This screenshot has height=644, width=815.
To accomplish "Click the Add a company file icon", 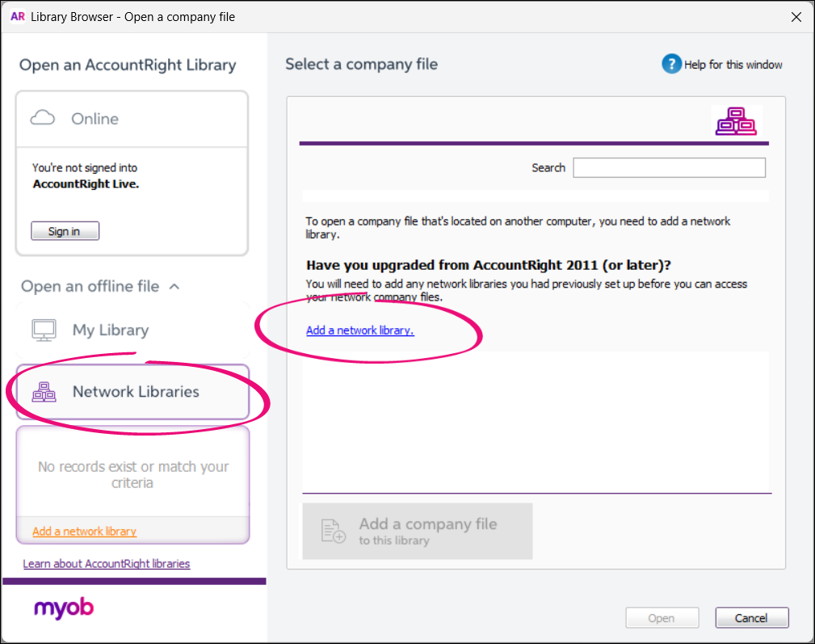I will tap(331, 531).
